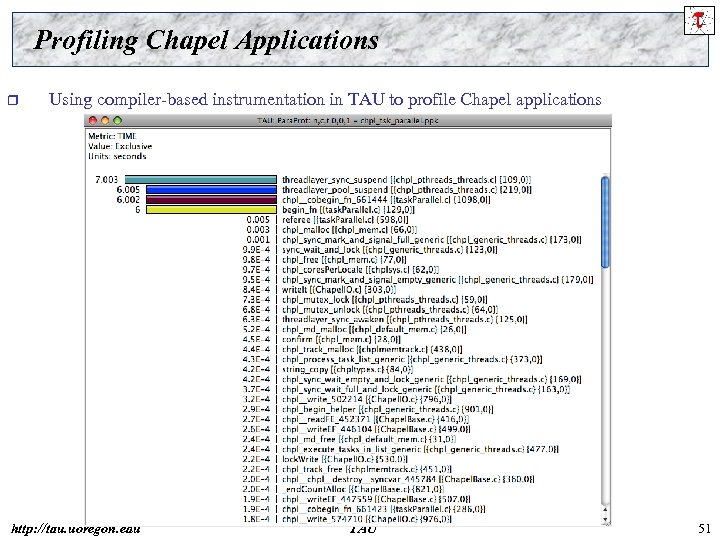Select the string_copy [{chpltypes.c} row

click(347, 369)
